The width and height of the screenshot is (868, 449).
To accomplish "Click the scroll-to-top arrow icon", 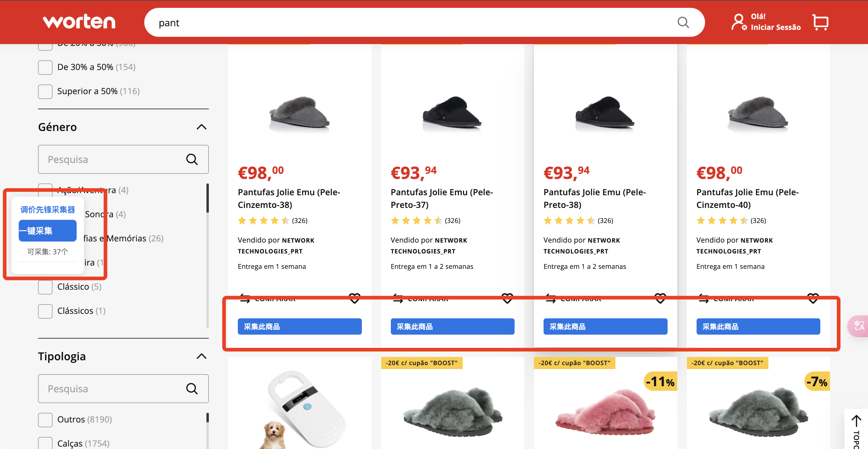I will 856,421.
